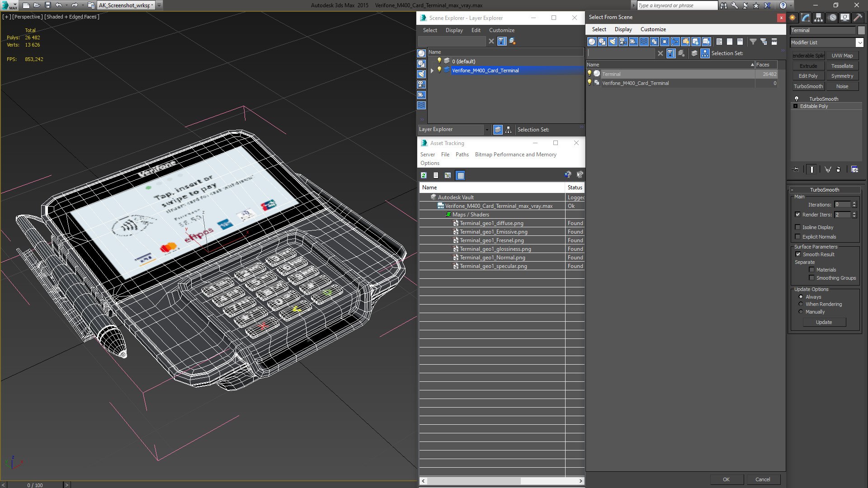868x488 pixels.
Task: Open Edit menu in Scene Explorer
Action: coord(476,30)
